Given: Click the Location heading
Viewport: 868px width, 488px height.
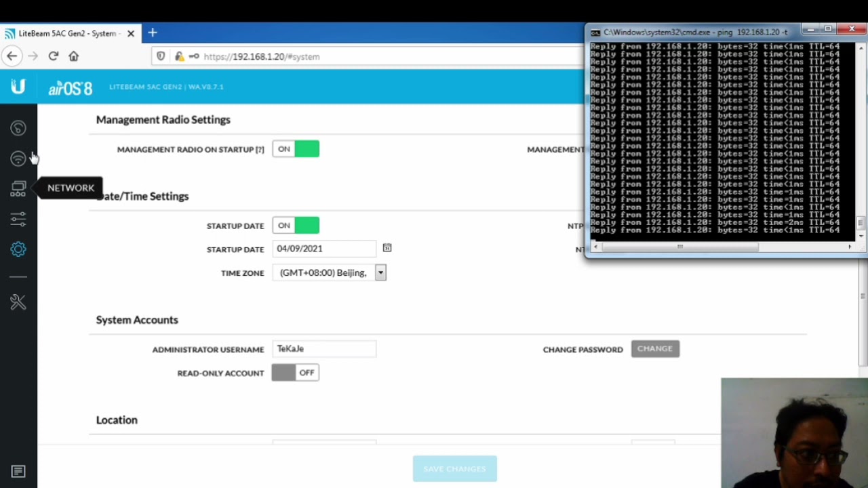Looking at the screenshot, I should coord(117,420).
